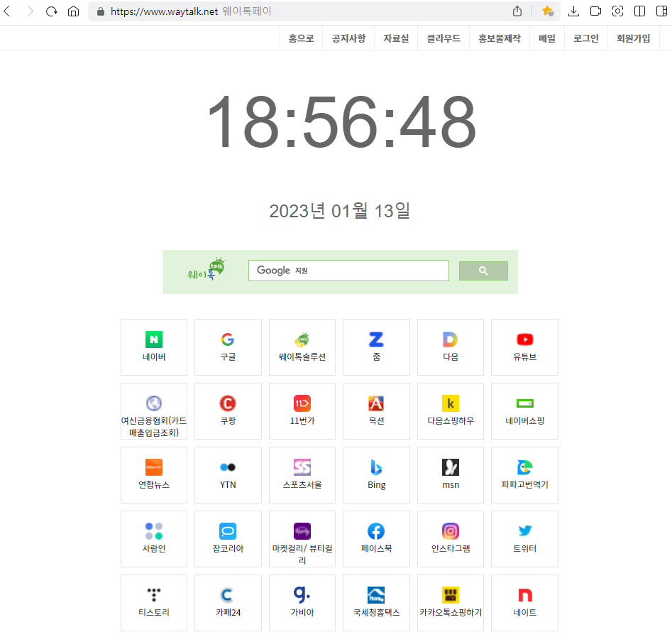
Task: Click the 회원가입 link
Action: coord(634,38)
